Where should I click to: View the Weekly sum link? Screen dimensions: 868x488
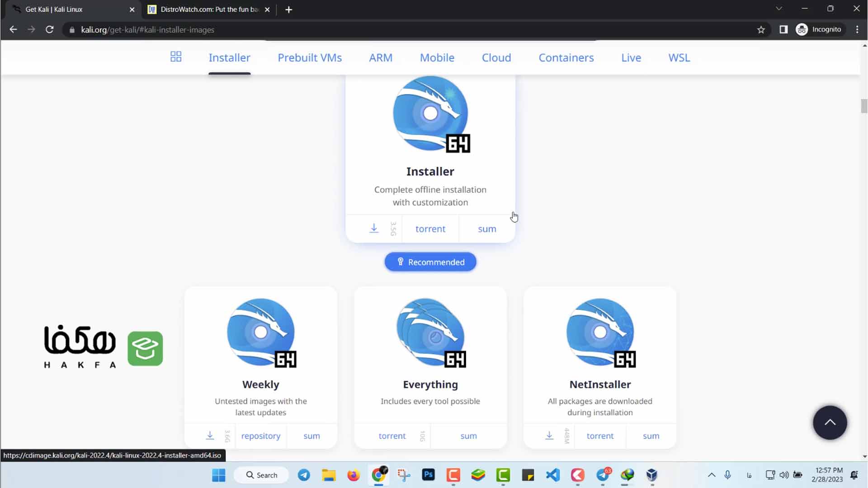coord(311,436)
